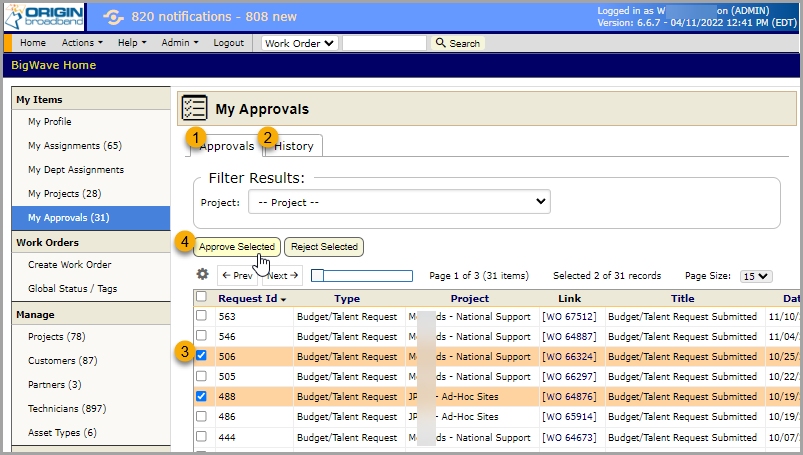
Task: Open the Project filter dropdown
Action: click(399, 202)
